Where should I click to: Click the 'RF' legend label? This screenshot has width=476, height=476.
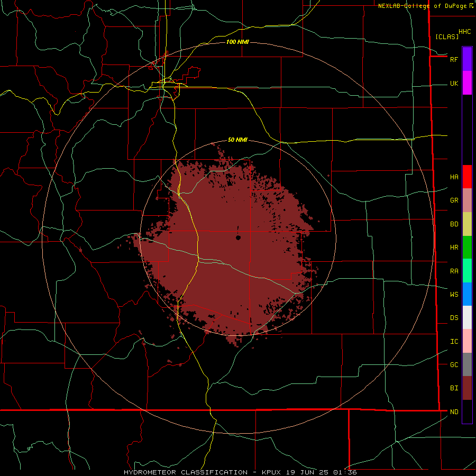[454, 59]
